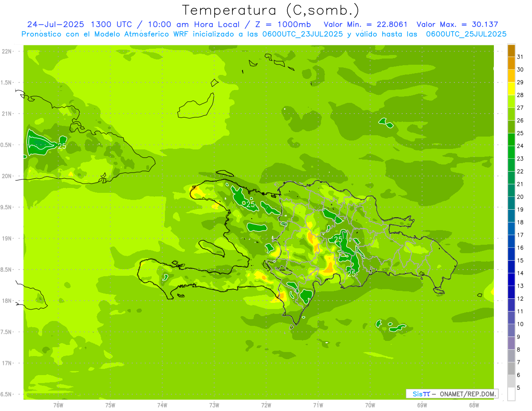
Task: Click the "25" contour label in northern Haiti
Action: point(250,204)
